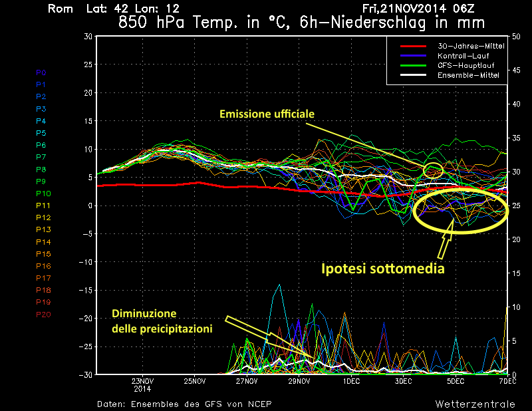Select ensemble member label P11

(x=43, y=205)
